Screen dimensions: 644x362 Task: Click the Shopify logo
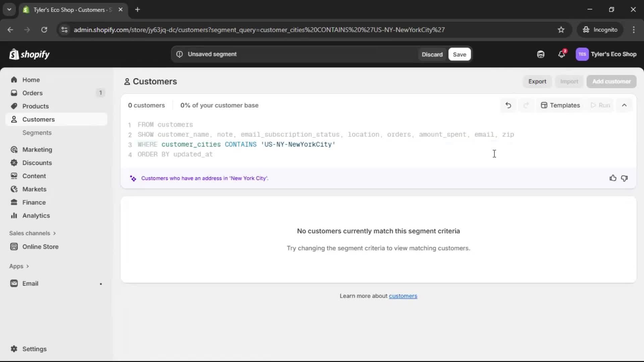[29, 54]
